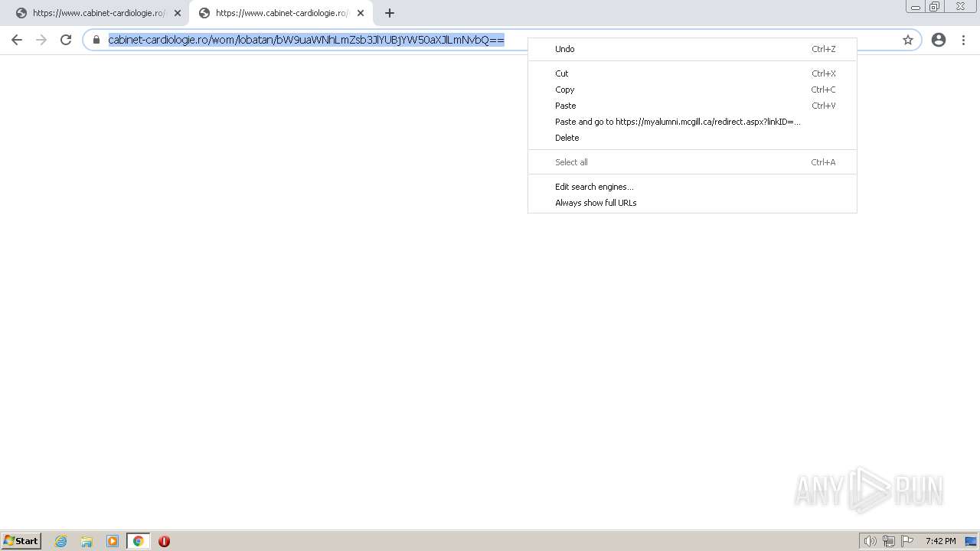The image size is (980, 551).
Task: Open Windows Explorer folder in taskbar
Action: point(87,541)
